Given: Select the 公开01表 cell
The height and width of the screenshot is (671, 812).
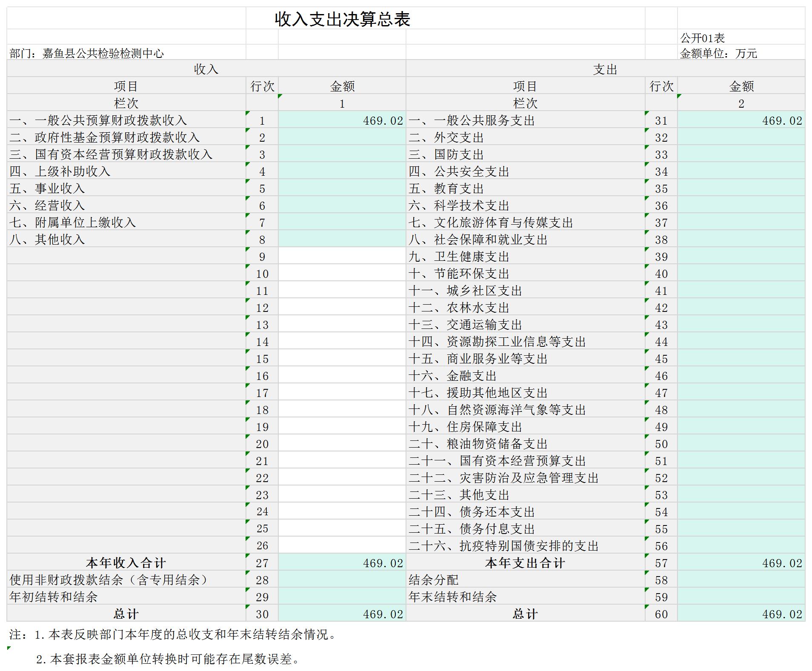Looking at the screenshot, I should point(702,38).
